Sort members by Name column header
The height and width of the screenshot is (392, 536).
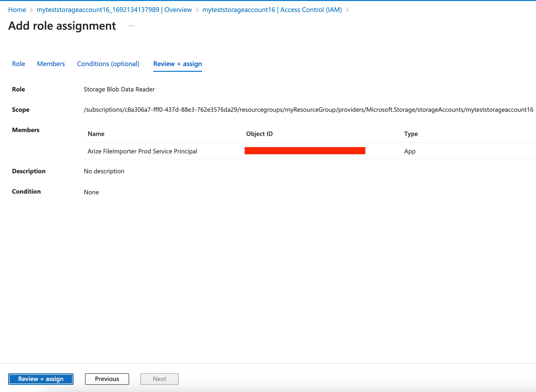point(96,134)
